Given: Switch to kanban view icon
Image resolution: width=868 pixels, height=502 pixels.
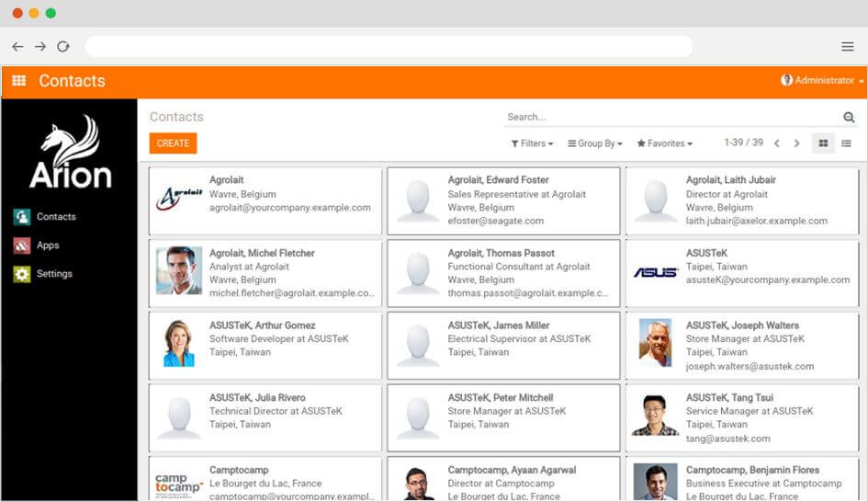Looking at the screenshot, I should point(823,143).
